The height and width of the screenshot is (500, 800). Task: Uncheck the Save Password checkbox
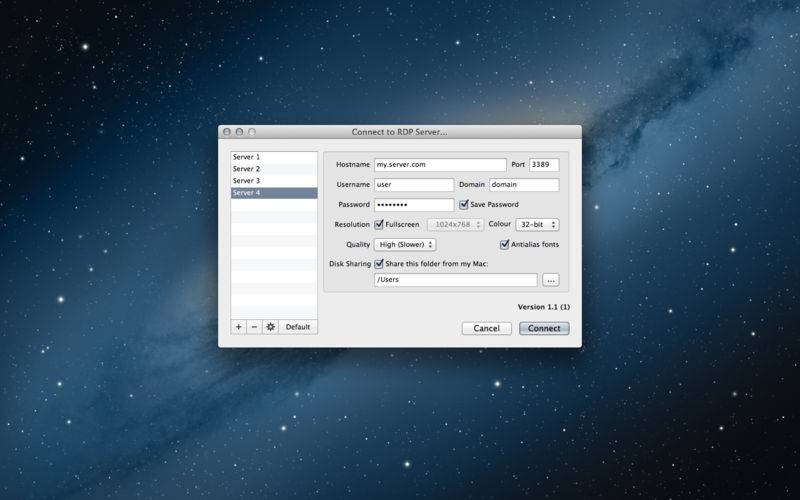pos(464,204)
